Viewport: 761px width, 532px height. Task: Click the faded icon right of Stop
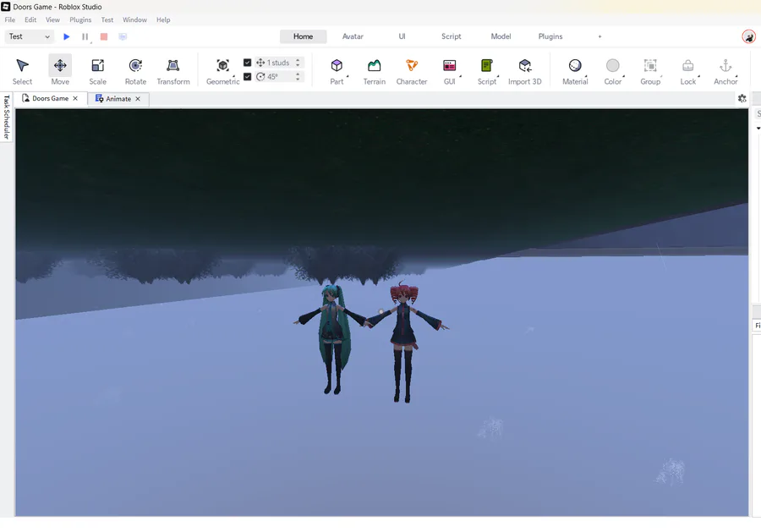pos(123,36)
